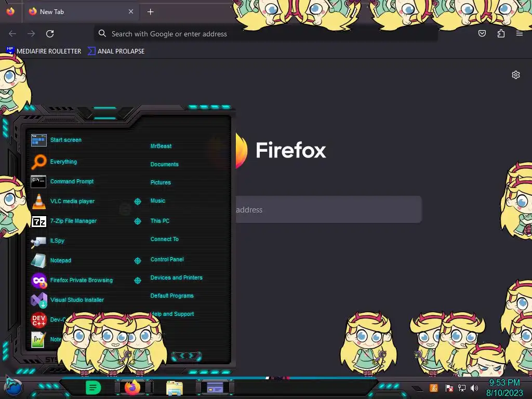Click the Java tray icon
532x399 pixels.
[x=434, y=388]
